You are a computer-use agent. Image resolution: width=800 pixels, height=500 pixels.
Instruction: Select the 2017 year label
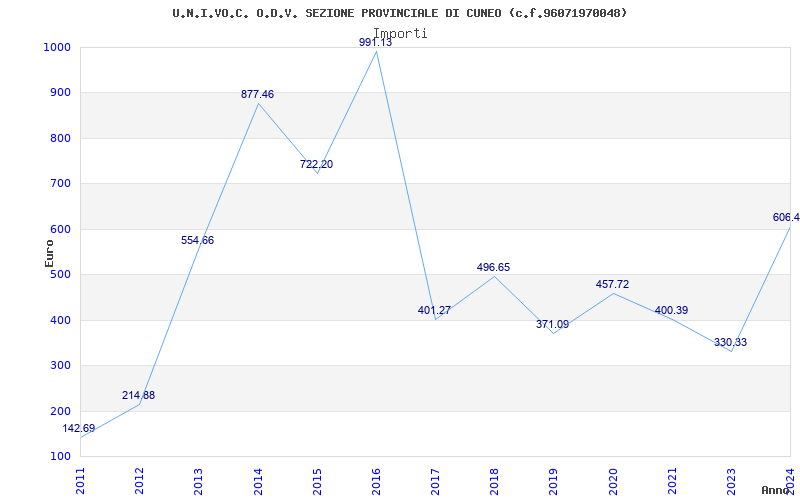435,482
